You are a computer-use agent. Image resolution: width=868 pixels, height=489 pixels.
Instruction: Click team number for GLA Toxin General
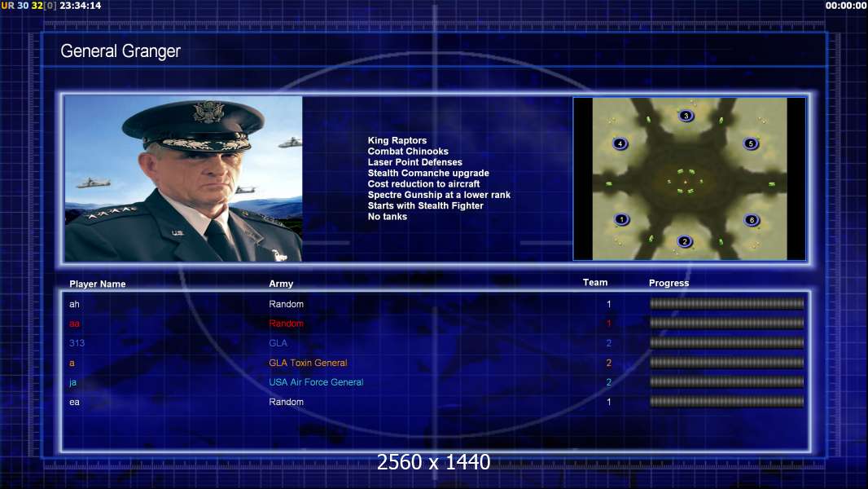click(608, 363)
